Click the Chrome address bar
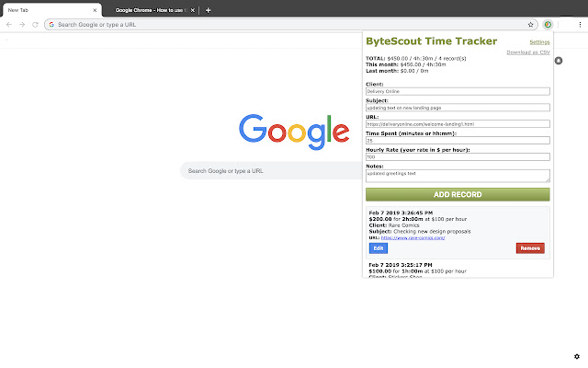Viewport: 588px width, 368px height. coord(290,25)
